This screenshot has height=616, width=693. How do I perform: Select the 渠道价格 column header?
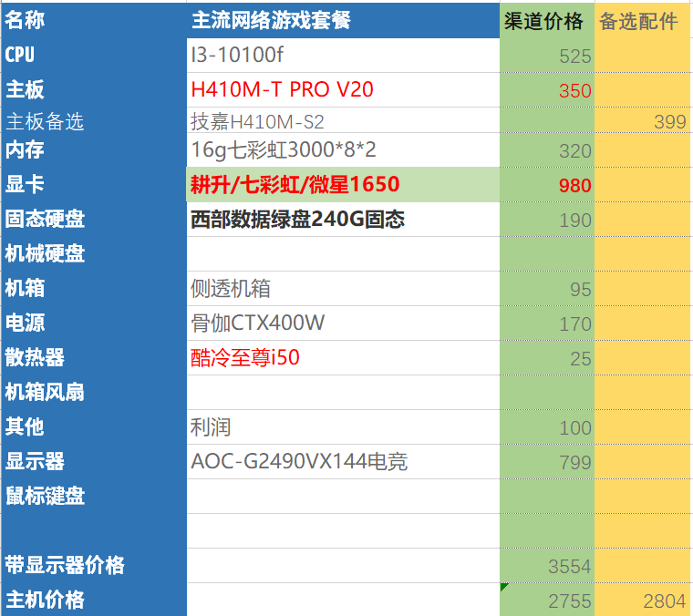[547, 20]
